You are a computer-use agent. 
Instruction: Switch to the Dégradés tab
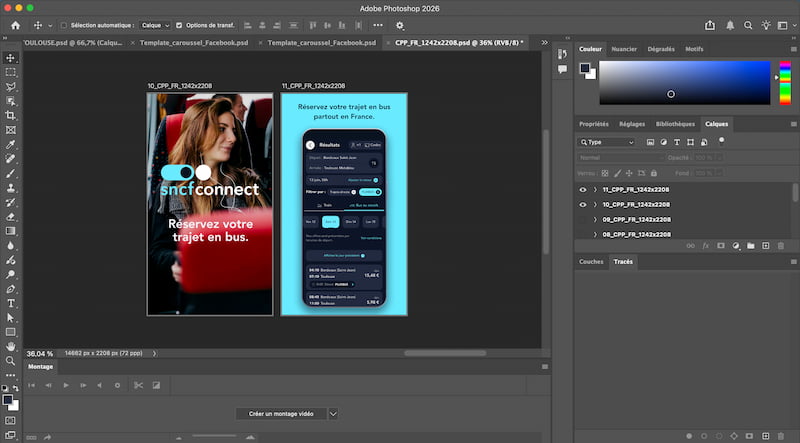[x=661, y=49]
